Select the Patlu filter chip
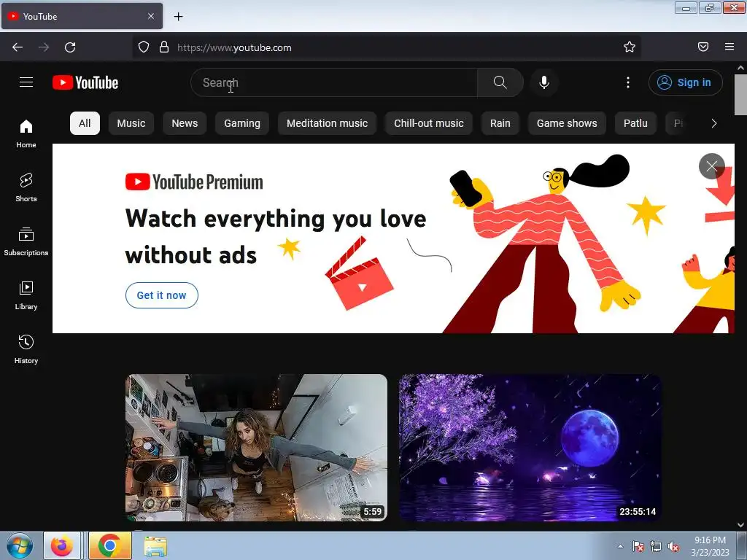Image resolution: width=747 pixels, height=560 pixels. point(635,123)
